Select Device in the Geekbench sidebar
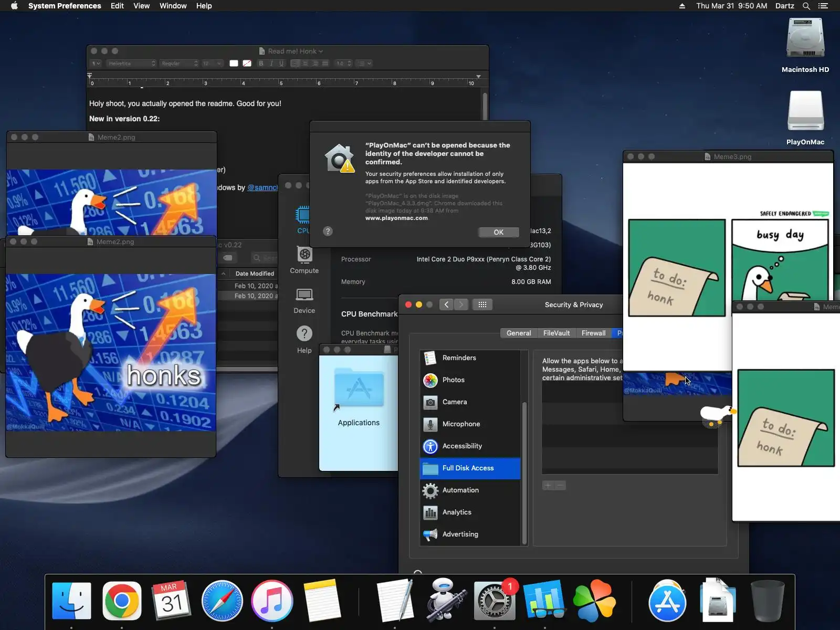The height and width of the screenshot is (630, 840). tap(304, 301)
